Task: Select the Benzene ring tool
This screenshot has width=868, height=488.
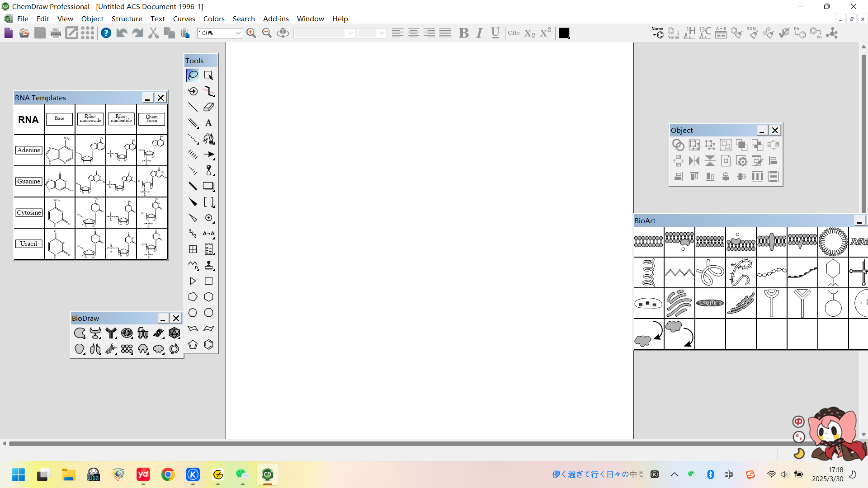Action: 208,345
